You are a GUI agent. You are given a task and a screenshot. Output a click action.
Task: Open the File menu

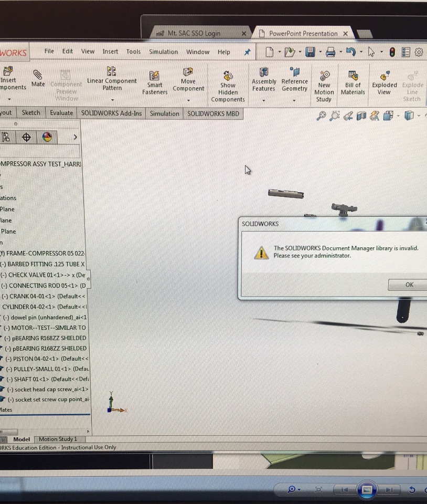tap(49, 51)
